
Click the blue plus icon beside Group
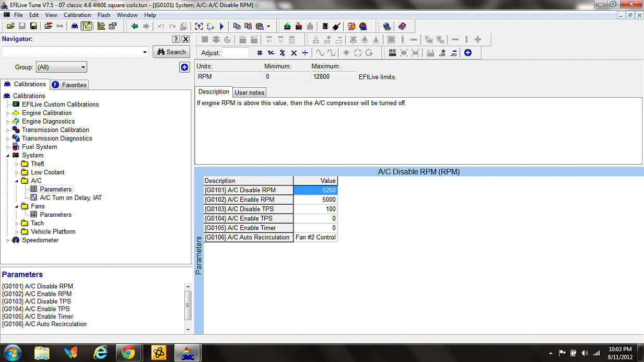pos(184,67)
